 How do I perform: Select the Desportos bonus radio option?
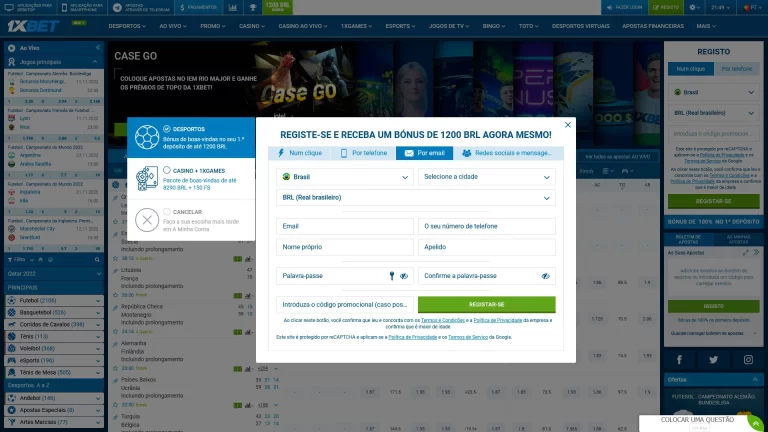coord(167,129)
